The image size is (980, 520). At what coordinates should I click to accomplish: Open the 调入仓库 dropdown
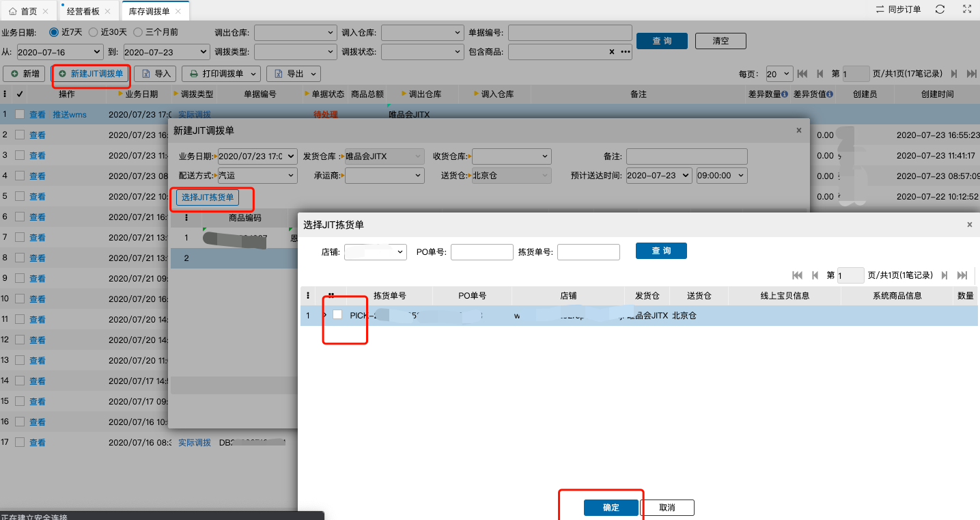422,32
